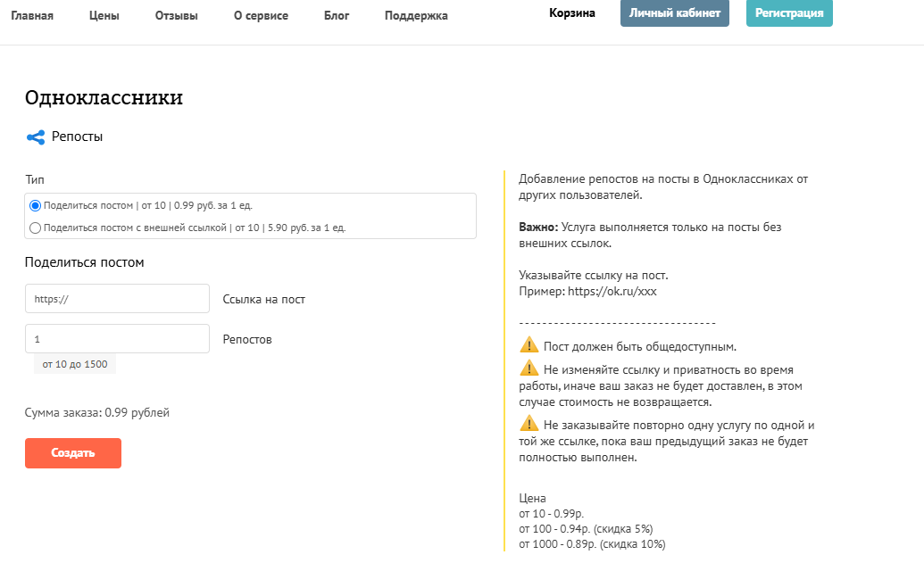Click the Репосты section title
The width and height of the screenshot is (924, 563).
(x=77, y=137)
